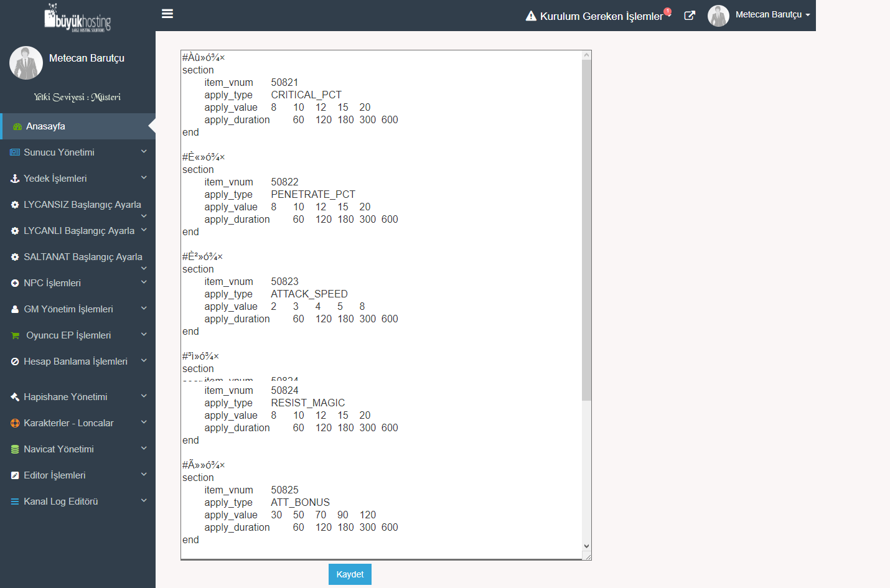Click the text area scrollbar down arrow

(x=586, y=546)
